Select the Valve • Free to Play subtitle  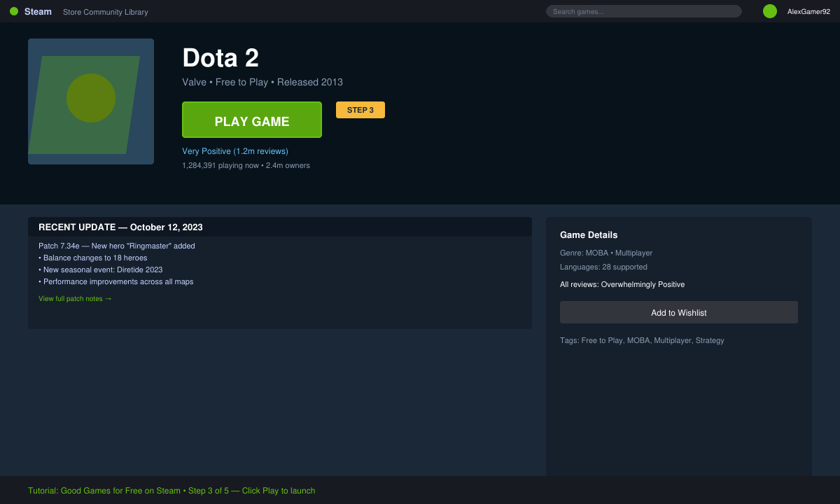pos(262,82)
